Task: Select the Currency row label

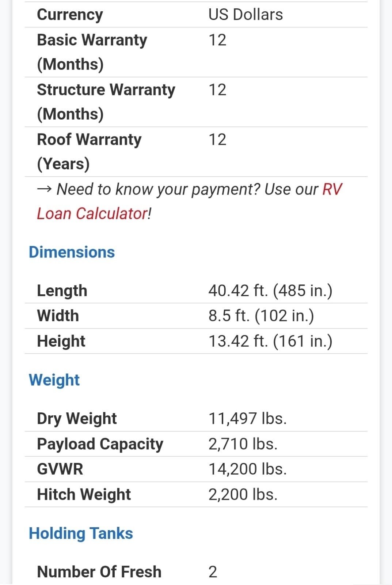Action: point(70,15)
